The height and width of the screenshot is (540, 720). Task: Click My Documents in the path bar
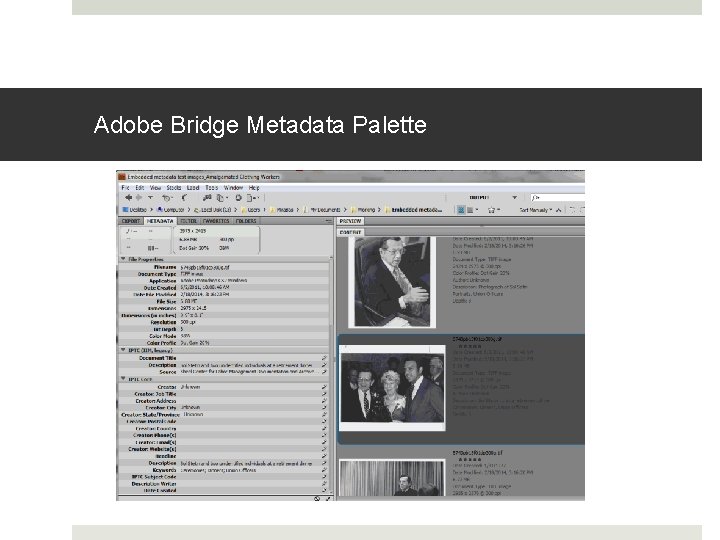pyautogui.click(x=322, y=210)
